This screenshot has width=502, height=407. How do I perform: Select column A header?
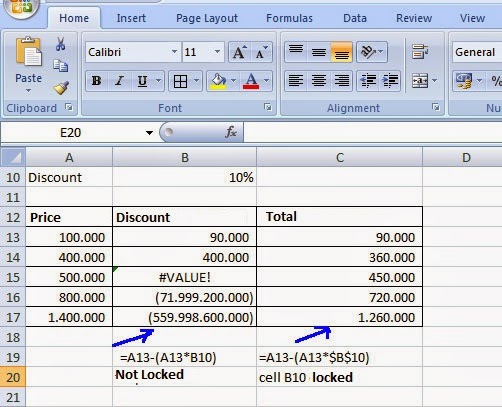pos(69,157)
